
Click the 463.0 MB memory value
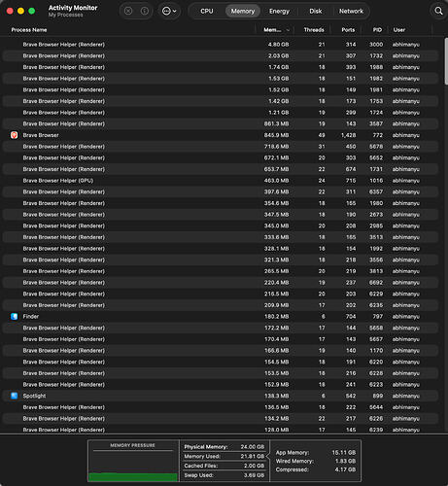pos(276,181)
